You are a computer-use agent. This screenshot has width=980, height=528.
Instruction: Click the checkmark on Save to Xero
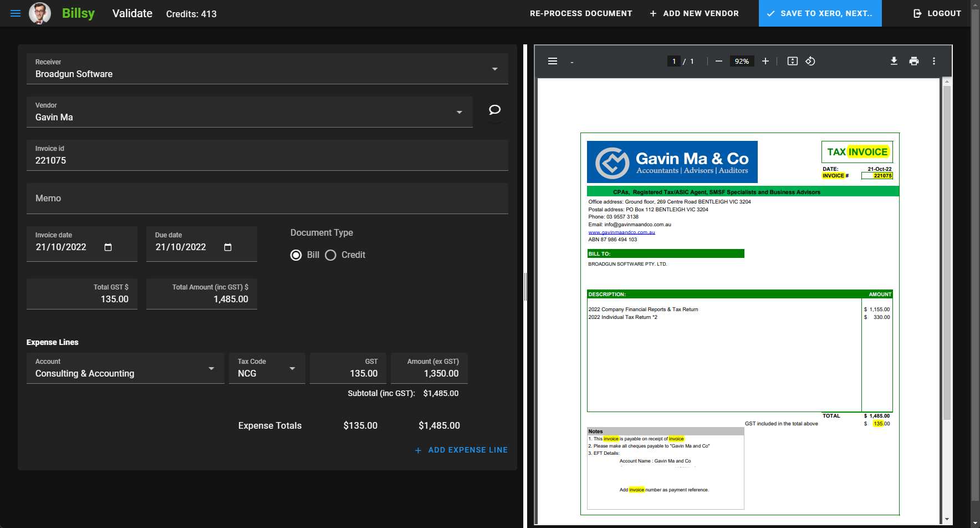coord(770,13)
